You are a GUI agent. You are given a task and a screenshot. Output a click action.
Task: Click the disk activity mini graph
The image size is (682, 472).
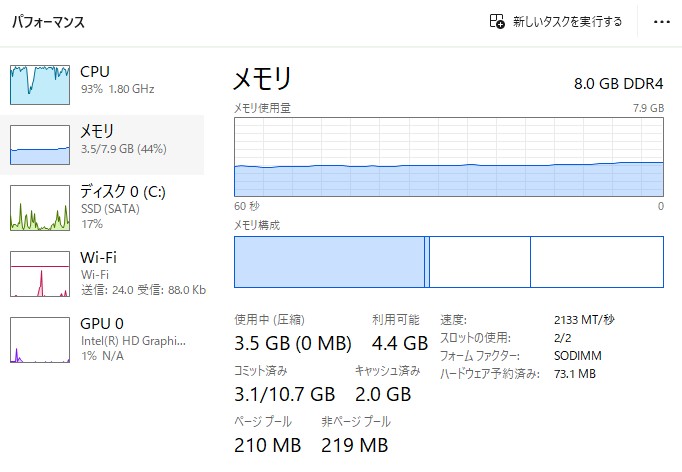click(40, 208)
